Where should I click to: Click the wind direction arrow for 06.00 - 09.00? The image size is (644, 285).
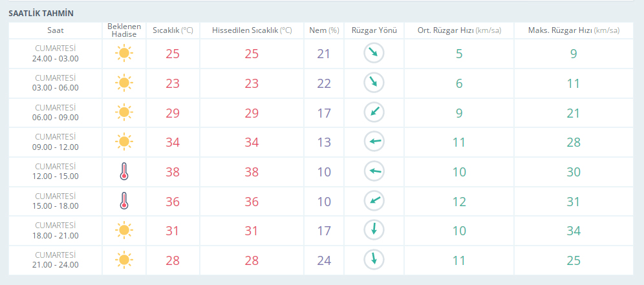pos(374,112)
